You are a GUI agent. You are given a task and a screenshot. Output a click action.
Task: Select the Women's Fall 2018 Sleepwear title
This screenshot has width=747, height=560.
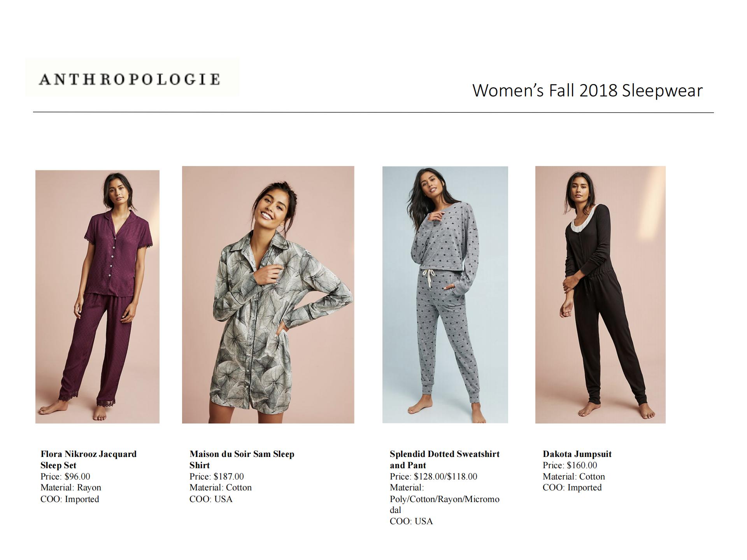tap(587, 91)
